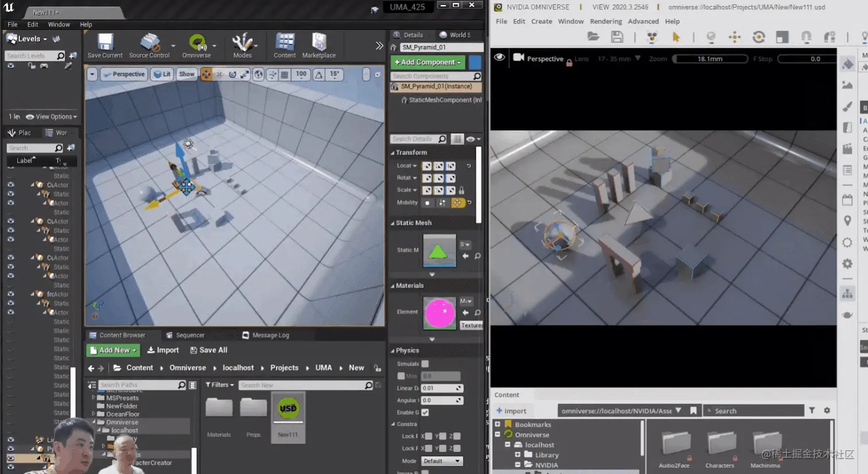Click the snap magnet icon in Omniverse

(x=806, y=37)
